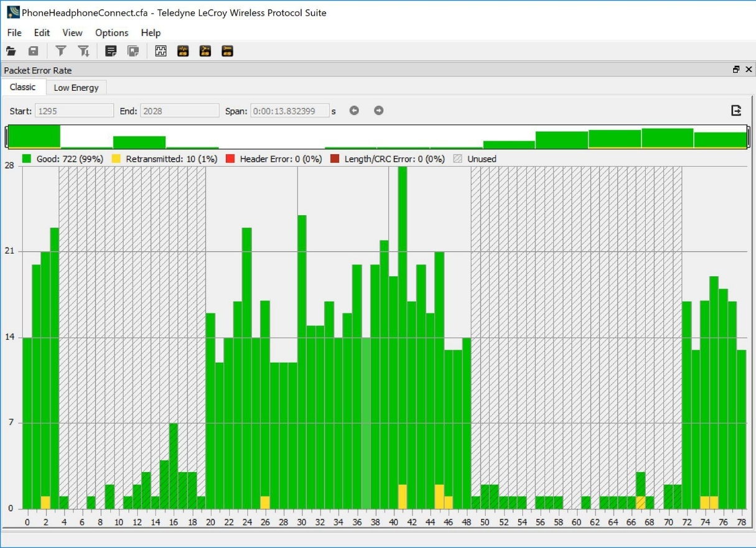The image size is (756, 548).
Task: Click the yellow retransmitted segment at channel 26
Action: coord(265,503)
